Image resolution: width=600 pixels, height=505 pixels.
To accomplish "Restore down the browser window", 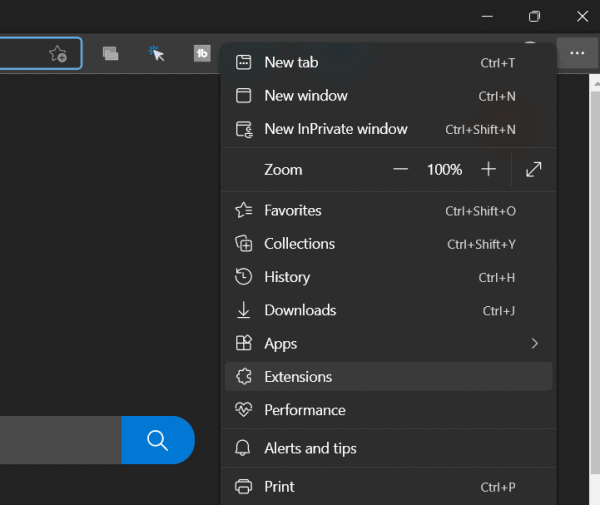I will click(x=534, y=16).
